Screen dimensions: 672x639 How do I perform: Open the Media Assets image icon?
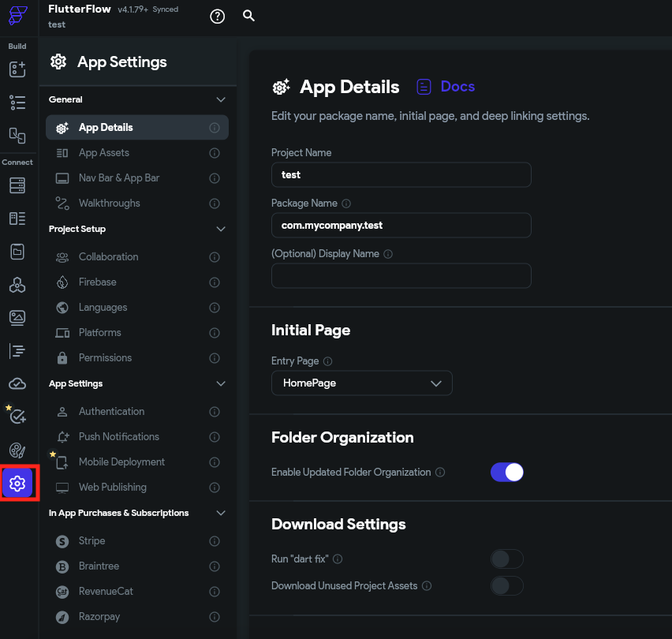[17, 317]
